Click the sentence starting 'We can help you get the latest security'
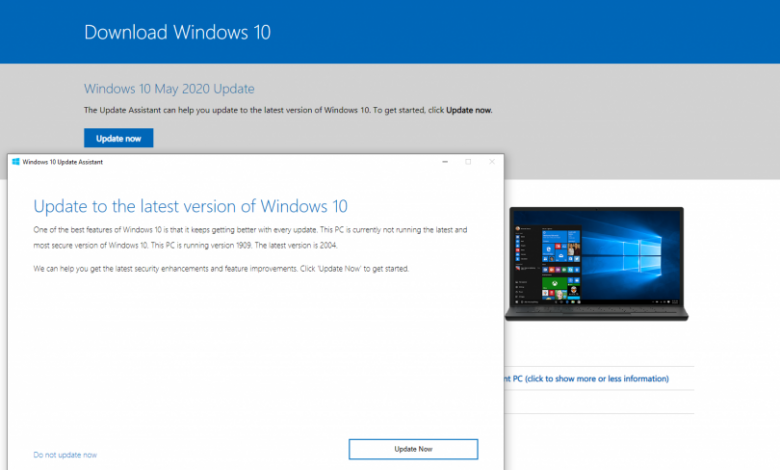This screenshot has height=470, width=780. pos(221,269)
